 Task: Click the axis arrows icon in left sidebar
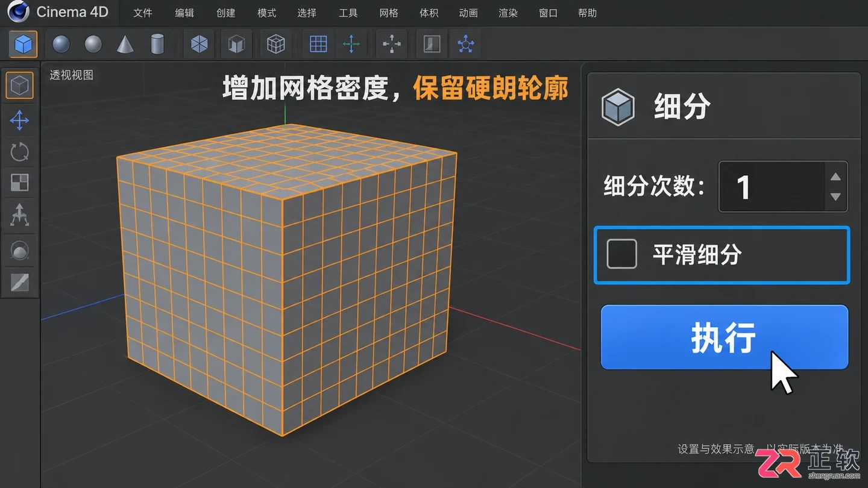20,215
